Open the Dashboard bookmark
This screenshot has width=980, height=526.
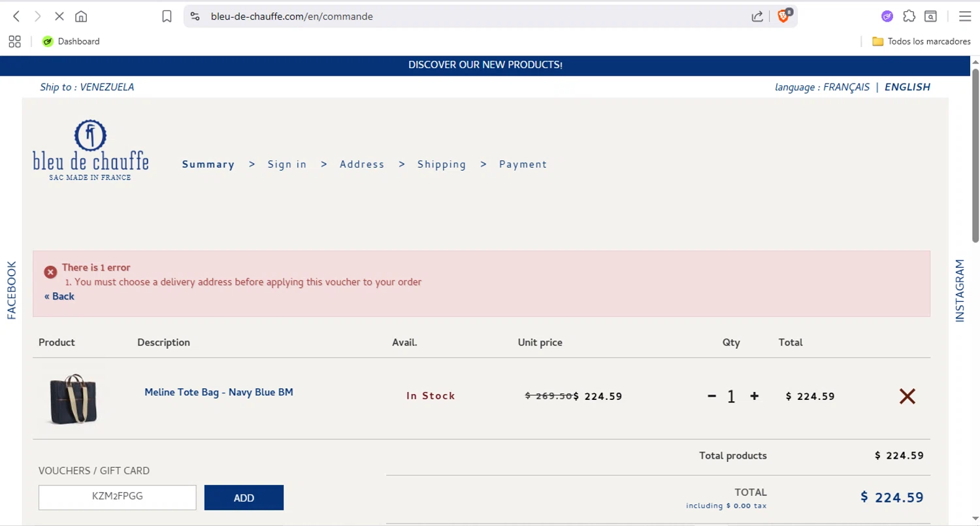(71, 41)
